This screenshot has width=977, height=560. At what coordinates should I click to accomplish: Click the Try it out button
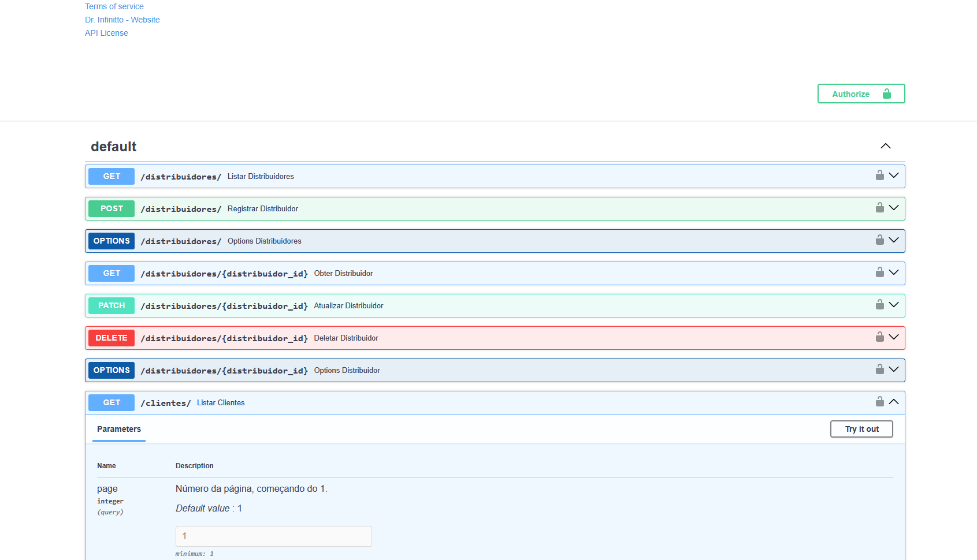(861, 429)
